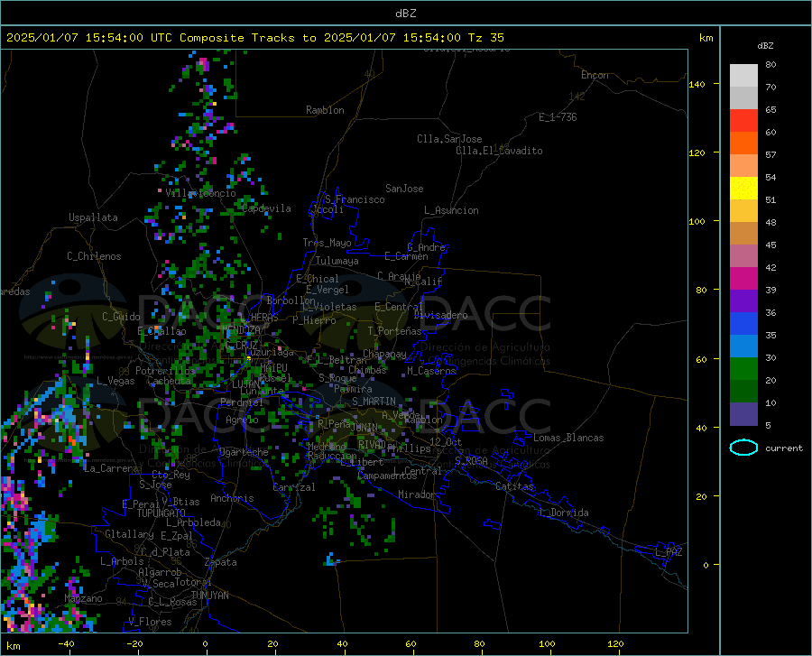Viewport: 812px width, 656px height.
Task: Click the cyan 'current' ellipse legend icon
Action: 743,448
